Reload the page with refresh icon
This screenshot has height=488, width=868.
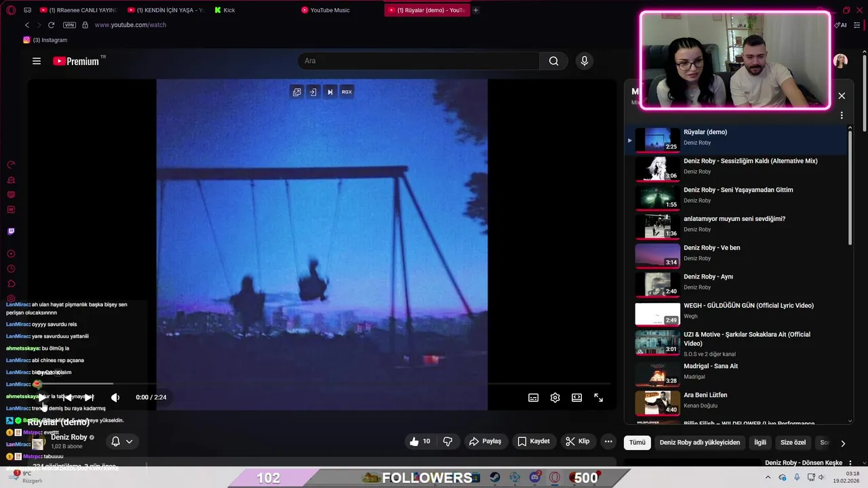(51, 25)
